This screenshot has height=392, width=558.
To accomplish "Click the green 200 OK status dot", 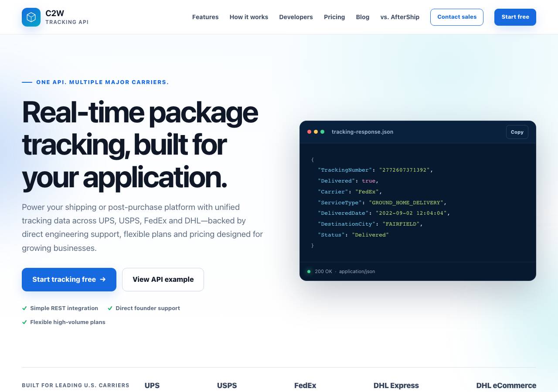I will [309, 271].
